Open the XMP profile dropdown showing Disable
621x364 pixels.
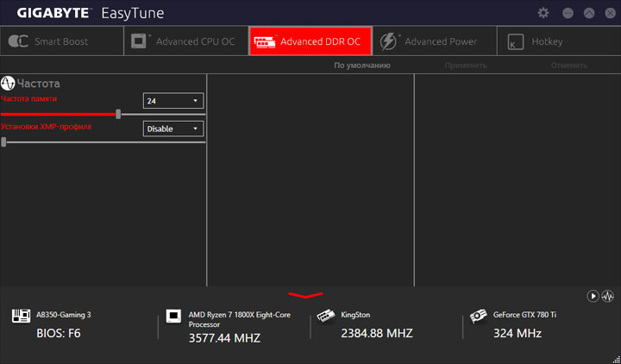[173, 129]
